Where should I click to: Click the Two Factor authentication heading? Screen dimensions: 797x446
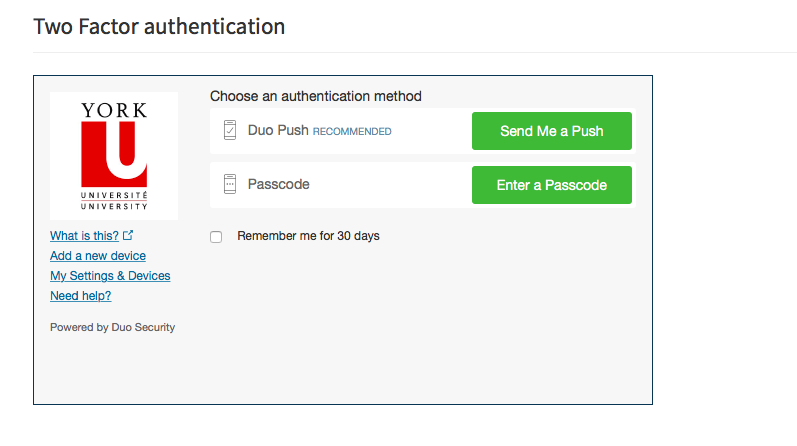(x=159, y=26)
